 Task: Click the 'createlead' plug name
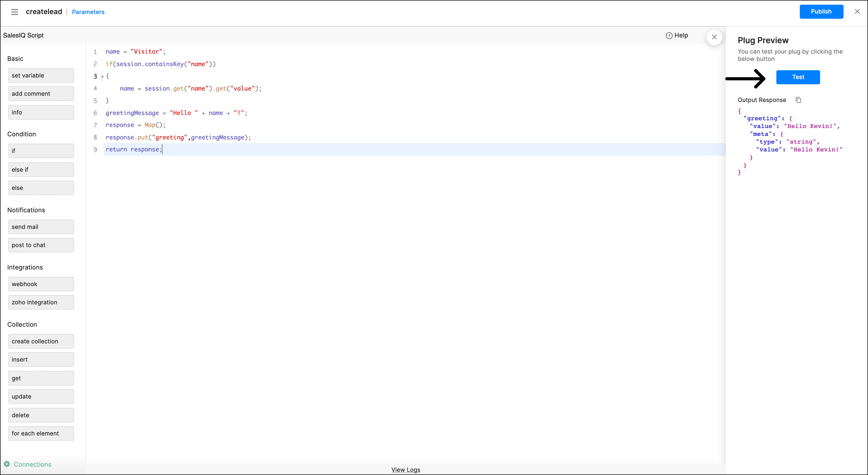tap(44, 11)
